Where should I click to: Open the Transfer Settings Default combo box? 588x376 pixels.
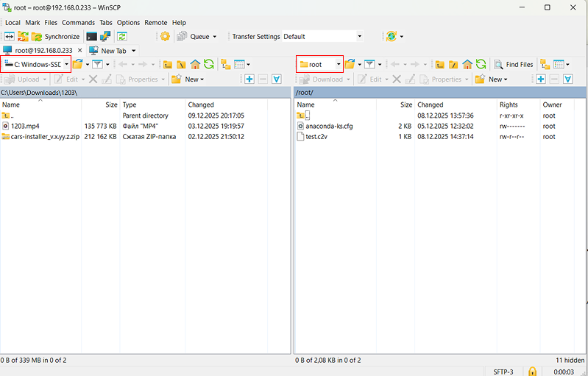[x=322, y=36]
